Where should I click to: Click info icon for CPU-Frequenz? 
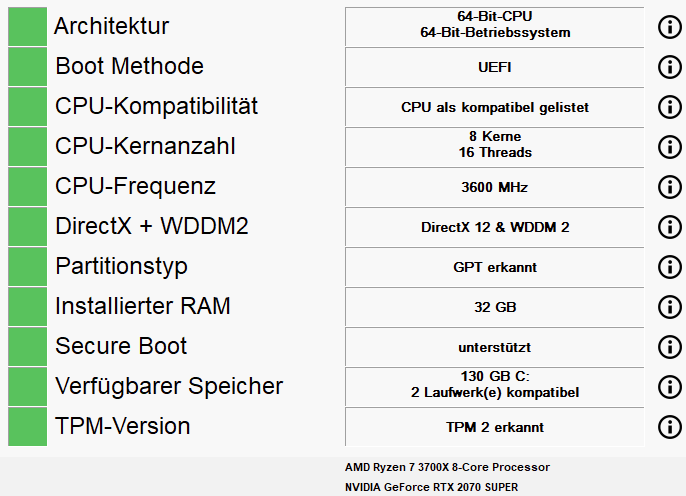pyautogui.click(x=670, y=187)
